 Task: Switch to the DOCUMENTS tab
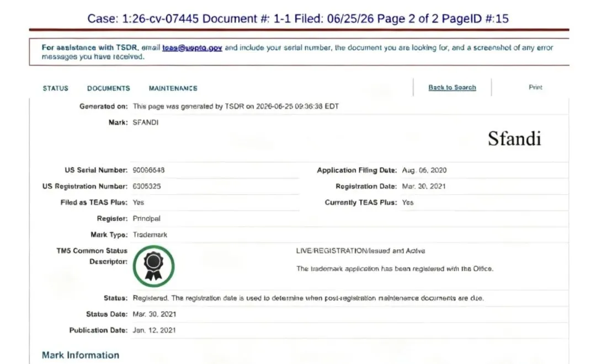[x=108, y=88]
